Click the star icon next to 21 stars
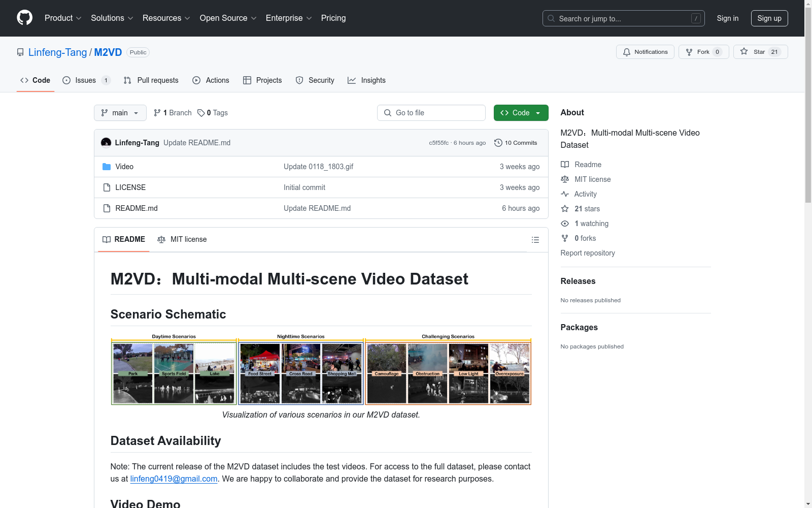 coord(565,209)
